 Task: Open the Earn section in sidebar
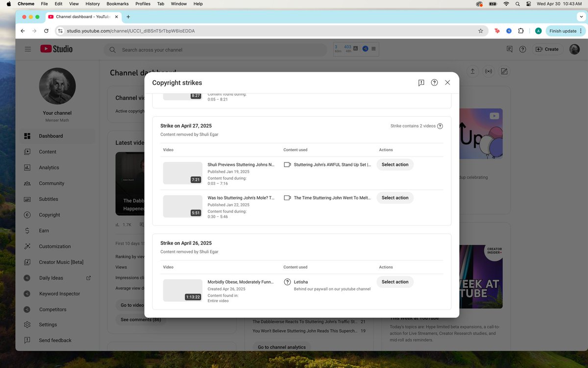click(x=57, y=230)
